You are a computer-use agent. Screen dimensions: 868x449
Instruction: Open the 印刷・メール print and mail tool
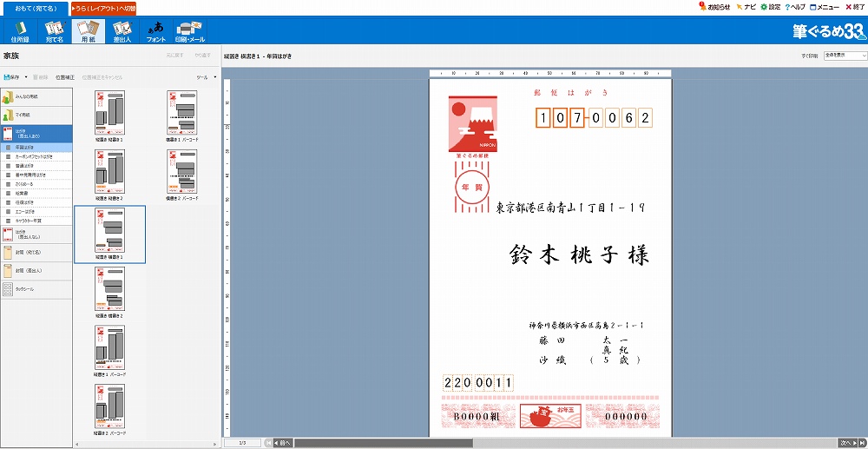(190, 31)
